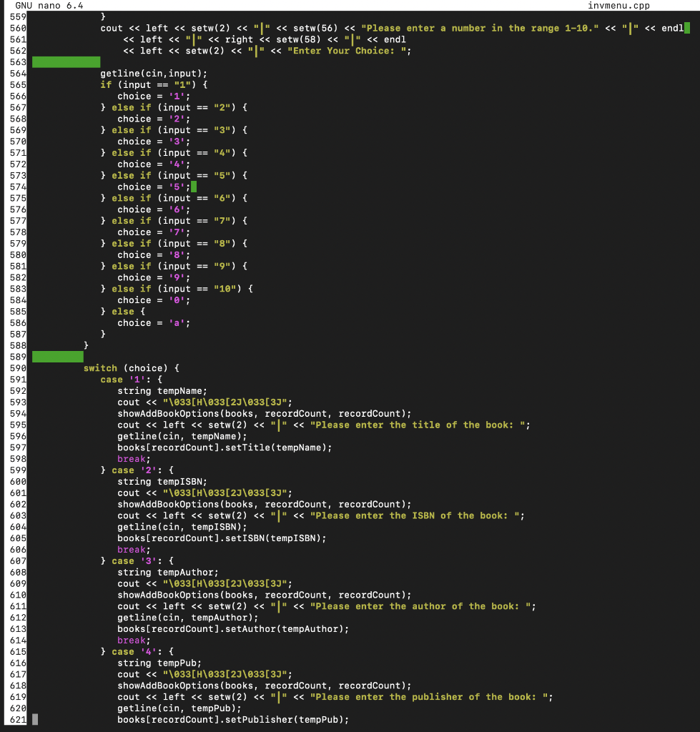Click the break statement on line 598
700x732 pixels.
[x=131, y=458]
